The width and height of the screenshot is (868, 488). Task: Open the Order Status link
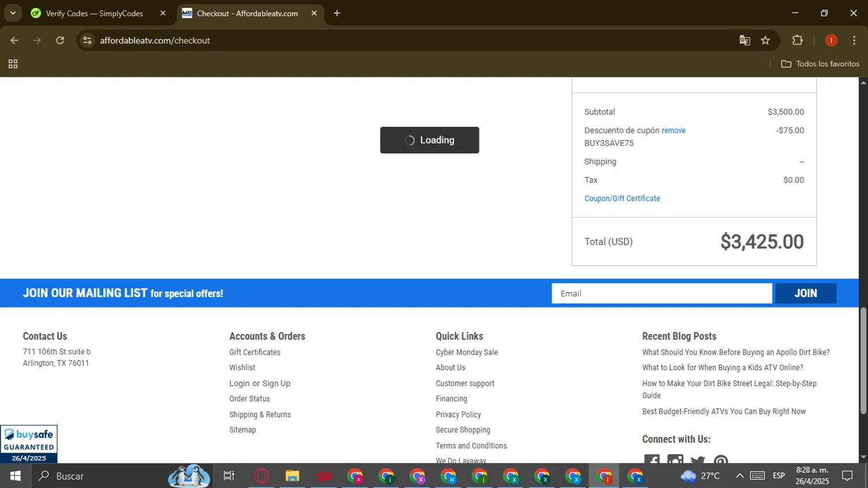[x=249, y=399]
